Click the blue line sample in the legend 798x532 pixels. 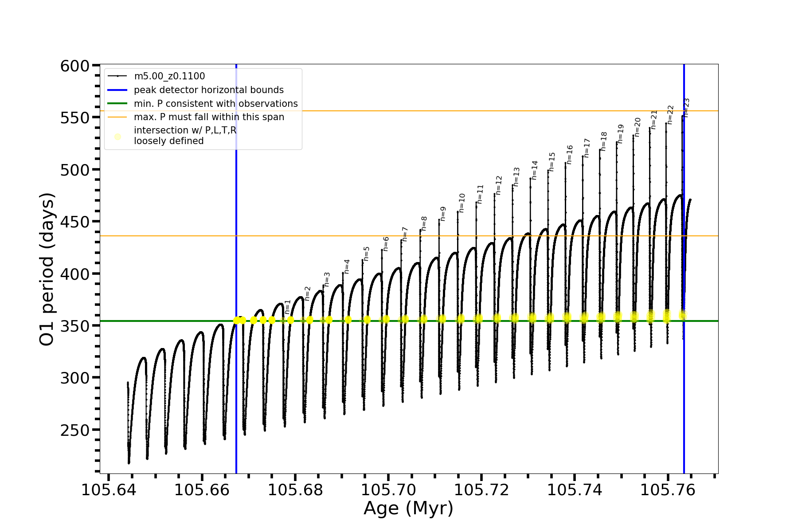pos(117,90)
